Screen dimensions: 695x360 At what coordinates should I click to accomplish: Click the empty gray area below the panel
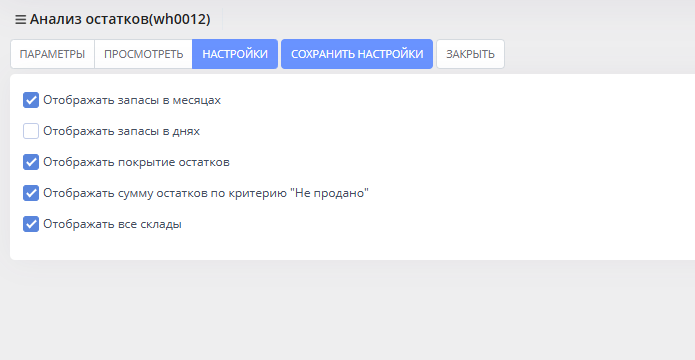pyautogui.click(x=348, y=310)
